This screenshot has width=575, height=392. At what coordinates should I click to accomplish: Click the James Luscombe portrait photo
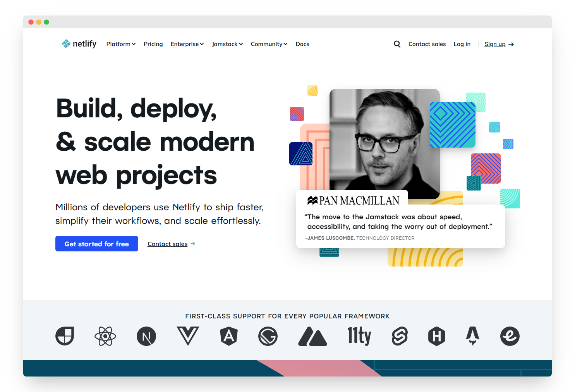click(x=384, y=143)
